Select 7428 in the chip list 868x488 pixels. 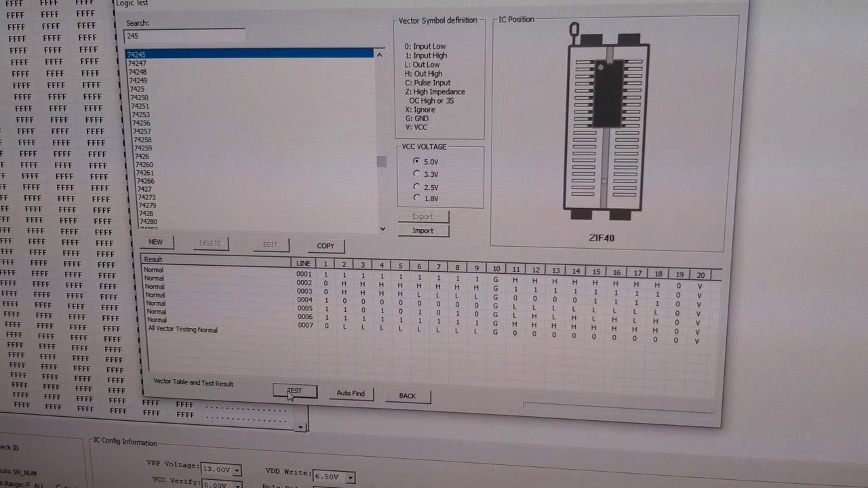[146, 213]
